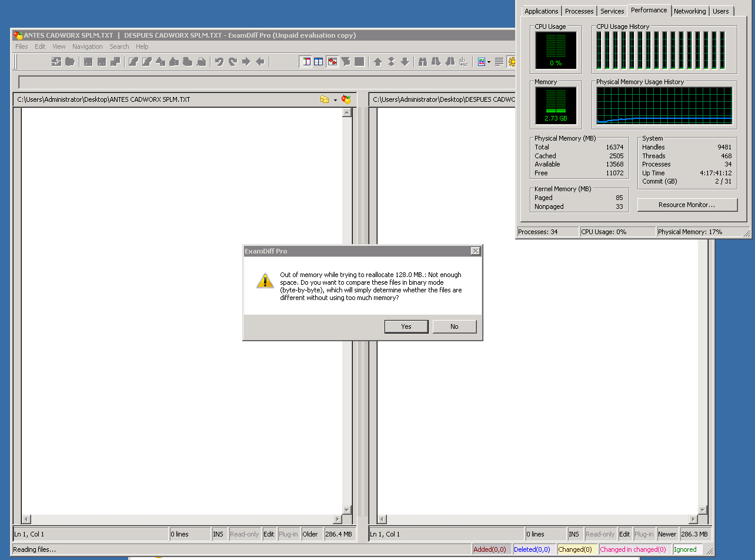Open the Files menu

(22, 46)
